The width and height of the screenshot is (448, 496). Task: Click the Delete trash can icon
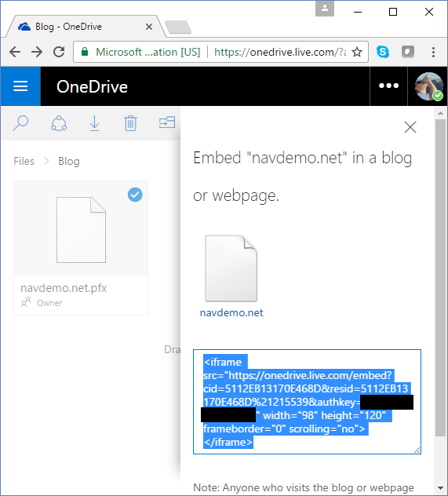(x=130, y=123)
